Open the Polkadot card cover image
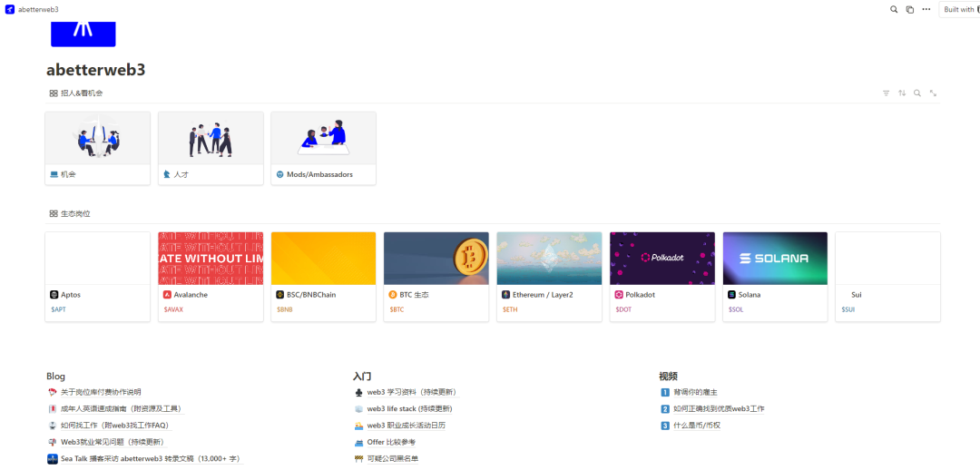The width and height of the screenshot is (980, 470). click(661, 258)
